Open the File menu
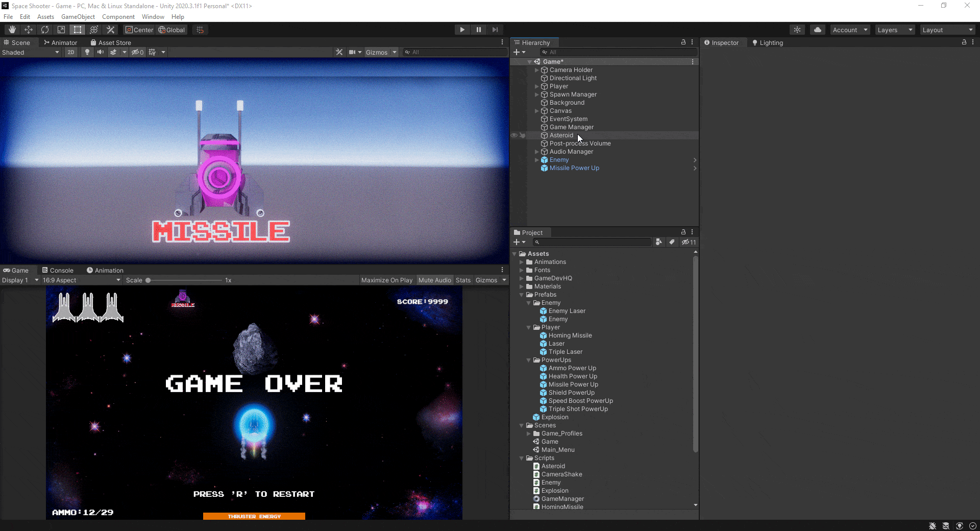 [8, 17]
